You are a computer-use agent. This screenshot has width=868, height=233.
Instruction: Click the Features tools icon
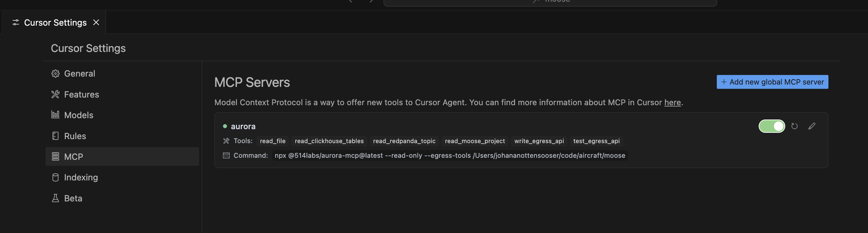point(55,94)
